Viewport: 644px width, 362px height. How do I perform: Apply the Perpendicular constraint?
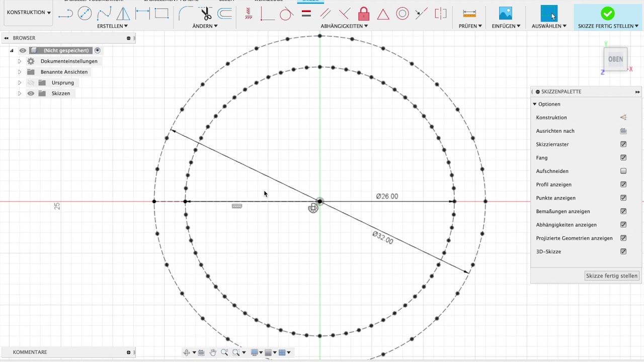point(345,14)
